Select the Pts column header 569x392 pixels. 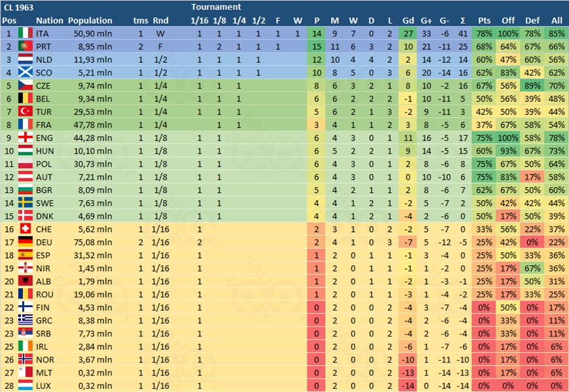tap(484, 21)
